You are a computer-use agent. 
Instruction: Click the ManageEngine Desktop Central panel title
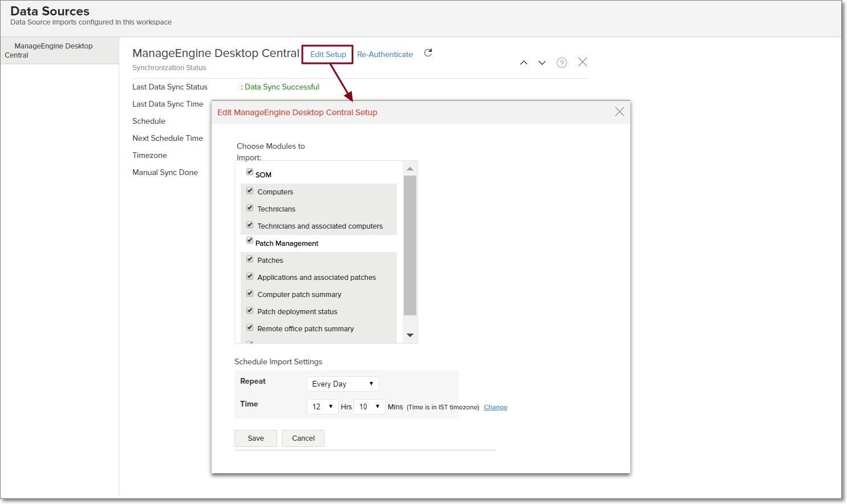point(216,53)
